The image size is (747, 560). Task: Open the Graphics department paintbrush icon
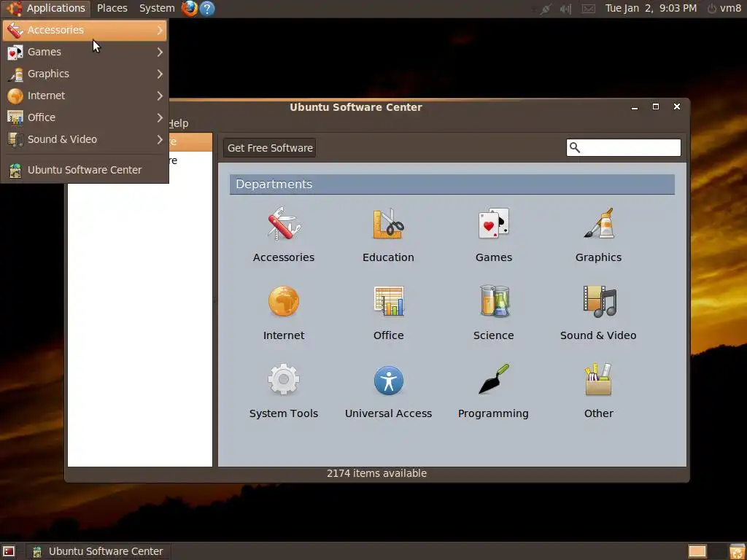coord(598,223)
